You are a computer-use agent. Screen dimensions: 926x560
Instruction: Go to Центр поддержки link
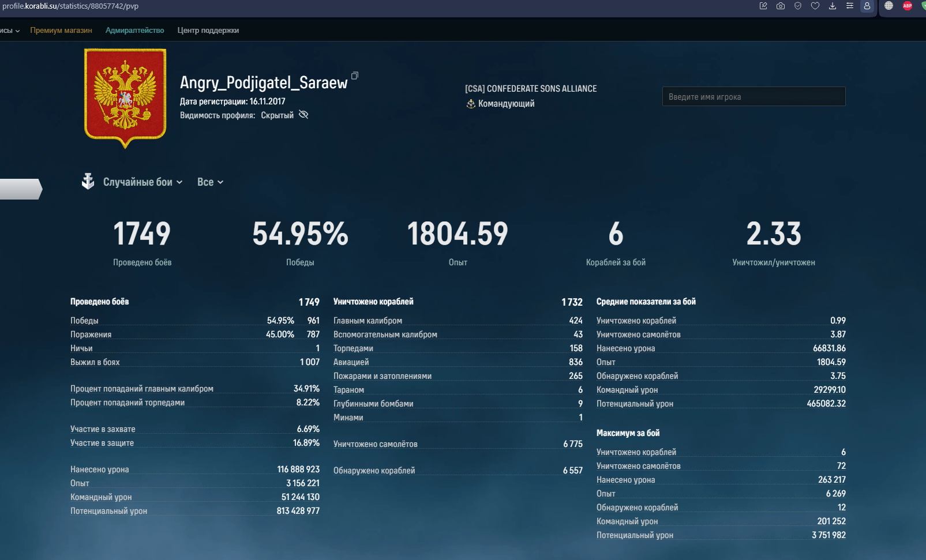coord(208,31)
